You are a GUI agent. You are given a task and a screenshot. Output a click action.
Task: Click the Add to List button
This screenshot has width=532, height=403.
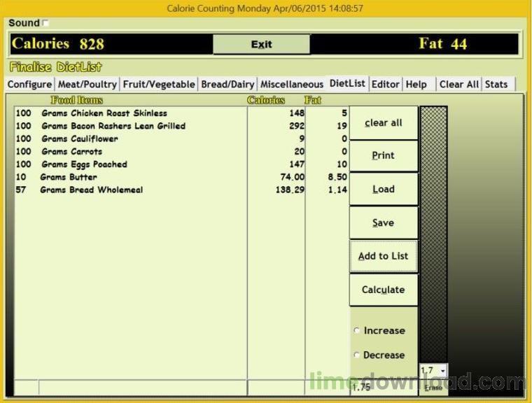pyautogui.click(x=384, y=256)
